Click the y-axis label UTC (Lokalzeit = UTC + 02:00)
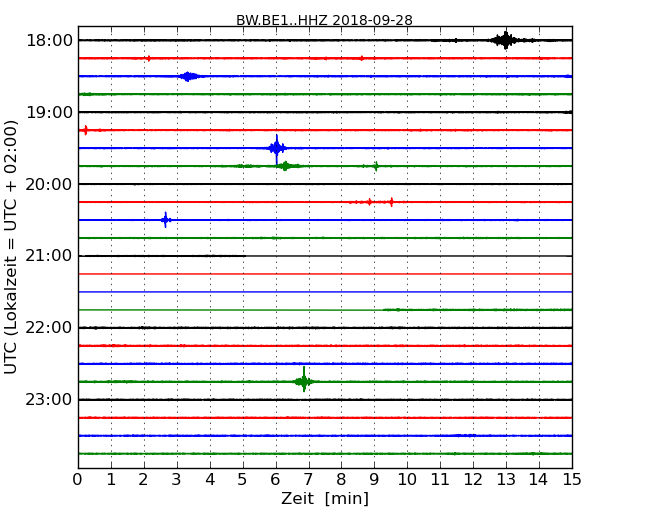The width and height of the screenshot is (650, 520). pyautogui.click(x=11, y=247)
